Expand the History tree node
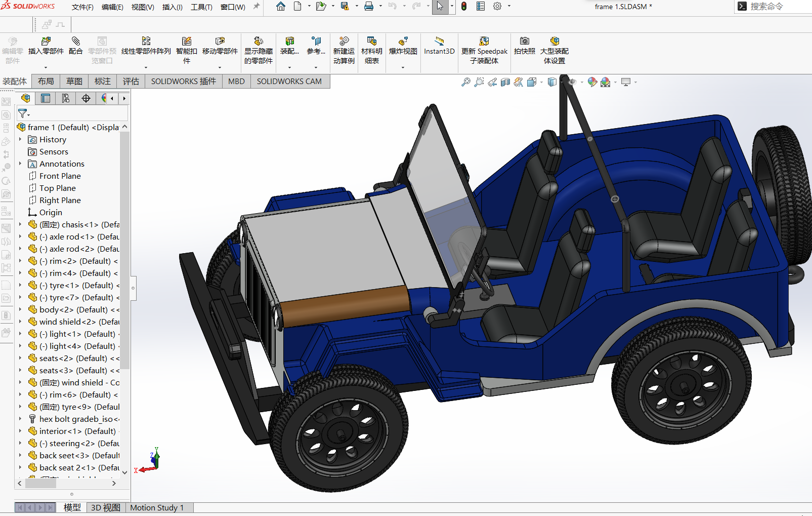 tap(20, 139)
